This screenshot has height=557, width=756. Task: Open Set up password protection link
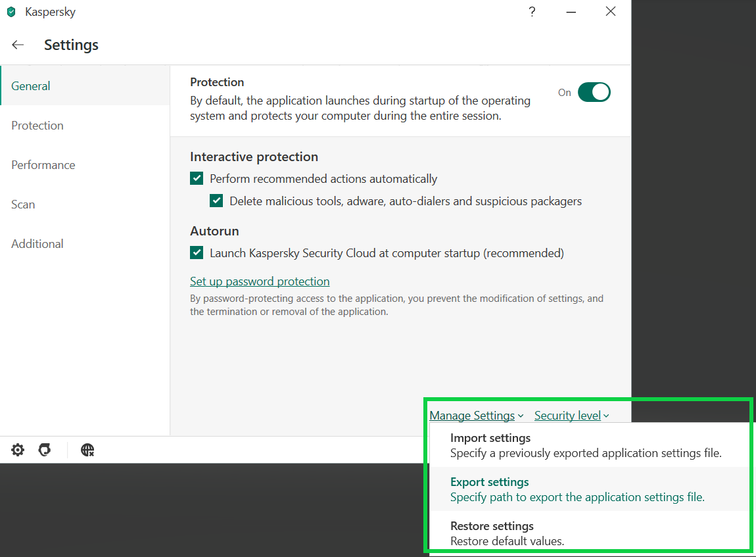click(x=260, y=281)
